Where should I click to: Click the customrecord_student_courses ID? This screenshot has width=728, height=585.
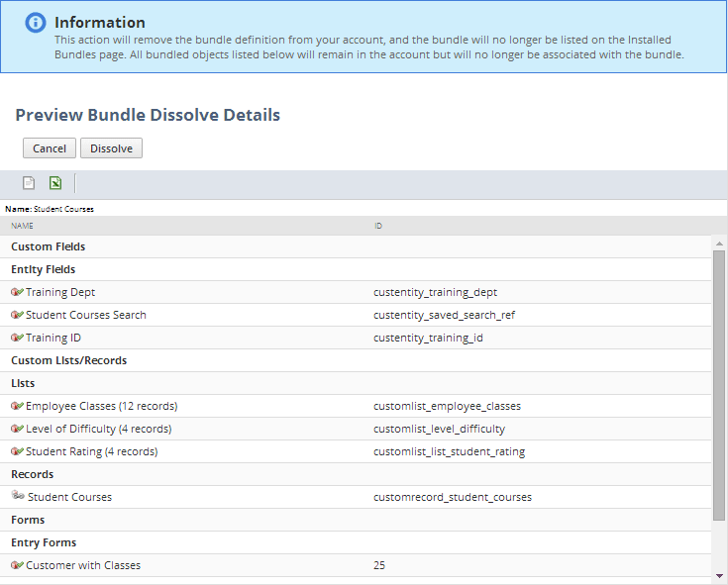click(x=453, y=497)
